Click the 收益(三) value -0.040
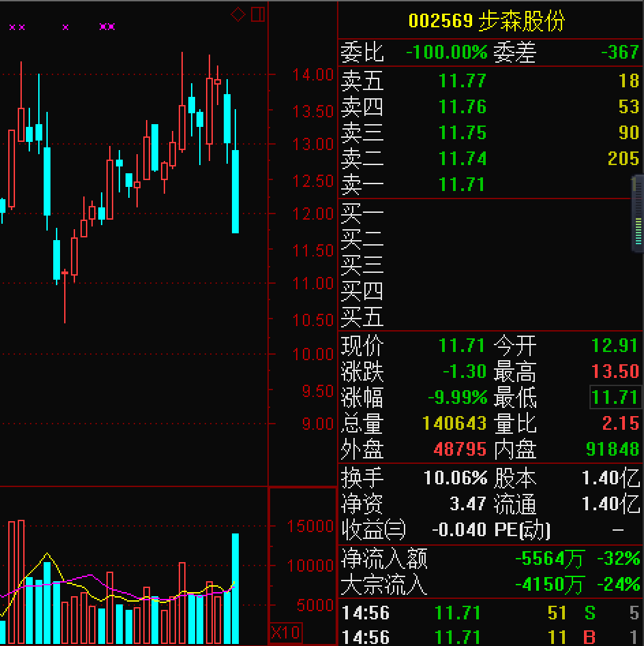The image size is (644, 646). (459, 530)
